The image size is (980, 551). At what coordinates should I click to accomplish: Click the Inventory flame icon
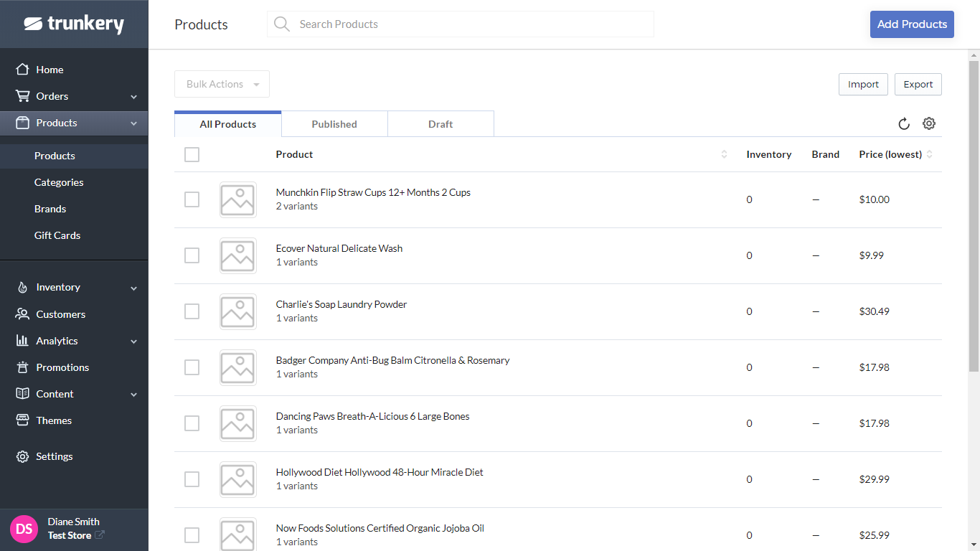click(x=22, y=287)
